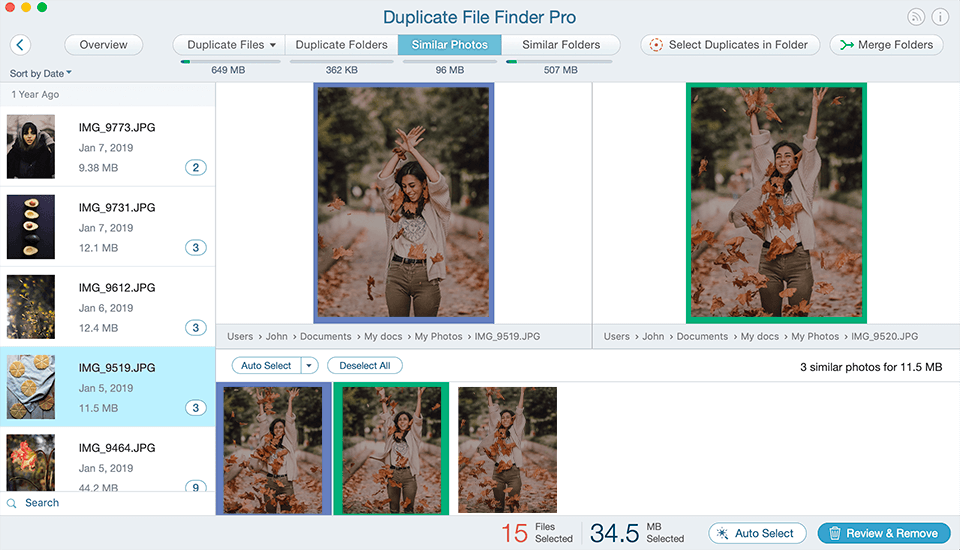Click the large green-framed preview photo
960x550 pixels.
pyautogui.click(x=776, y=203)
